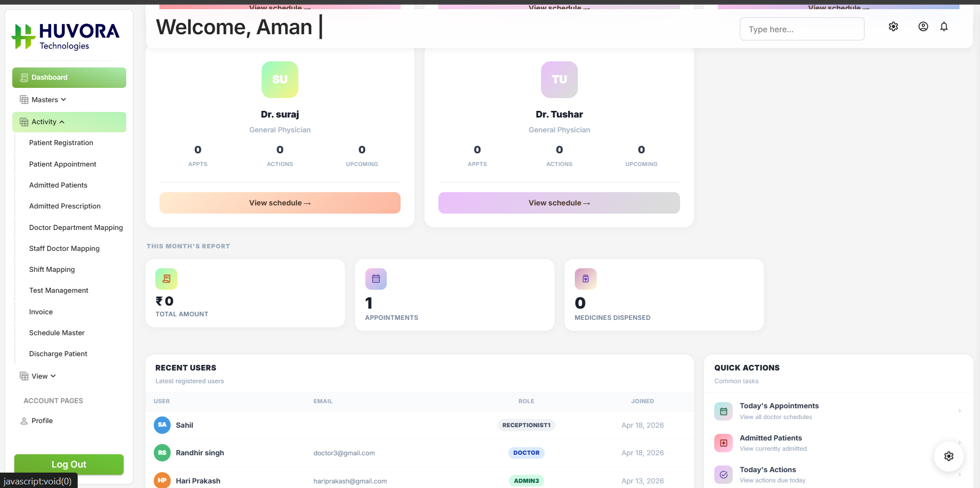Open Discharge Patient
The height and width of the screenshot is (488, 980).
(58, 354)
